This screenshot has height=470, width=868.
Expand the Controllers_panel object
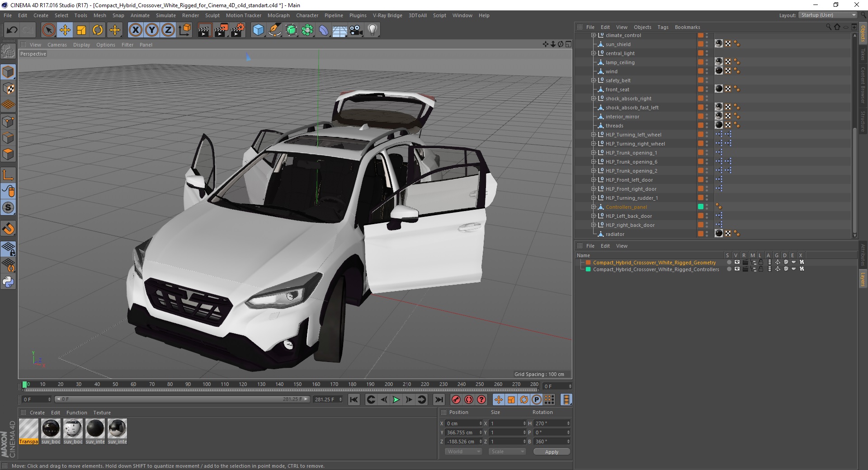pyautogui.click(x=594, y=207)
